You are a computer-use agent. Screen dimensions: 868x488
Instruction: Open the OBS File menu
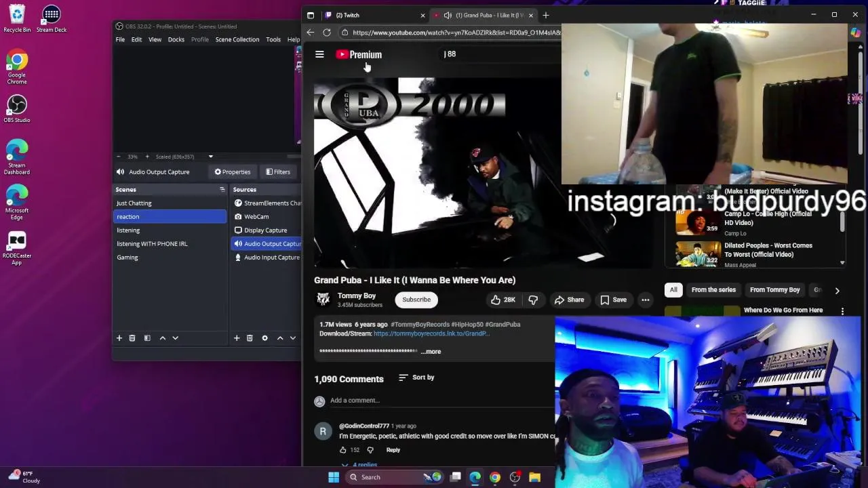pos(120,40)
